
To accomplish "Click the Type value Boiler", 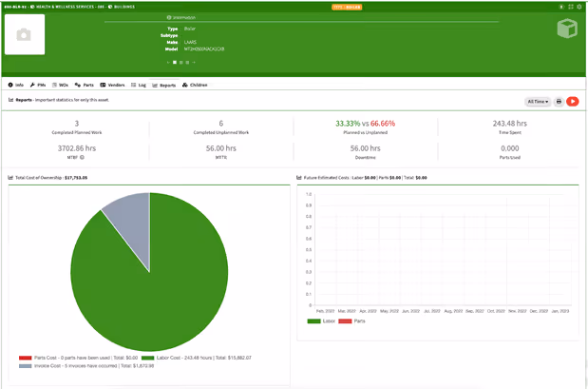I will point(190,29).
